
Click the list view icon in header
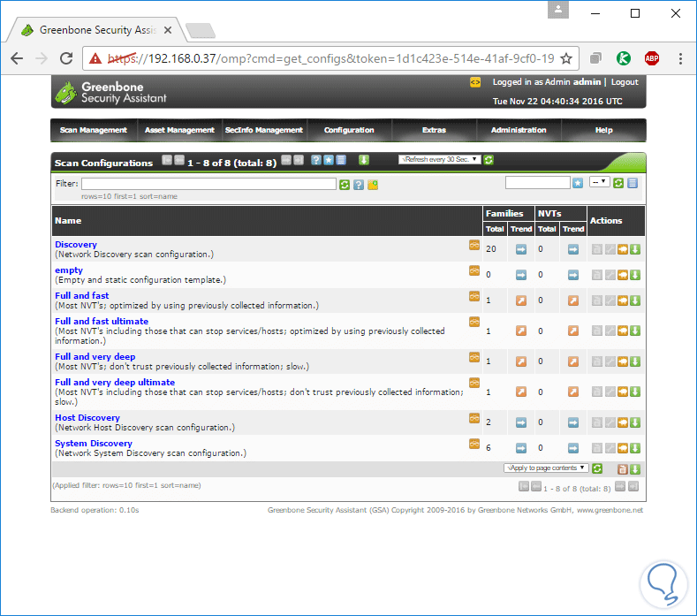[341, 160]
